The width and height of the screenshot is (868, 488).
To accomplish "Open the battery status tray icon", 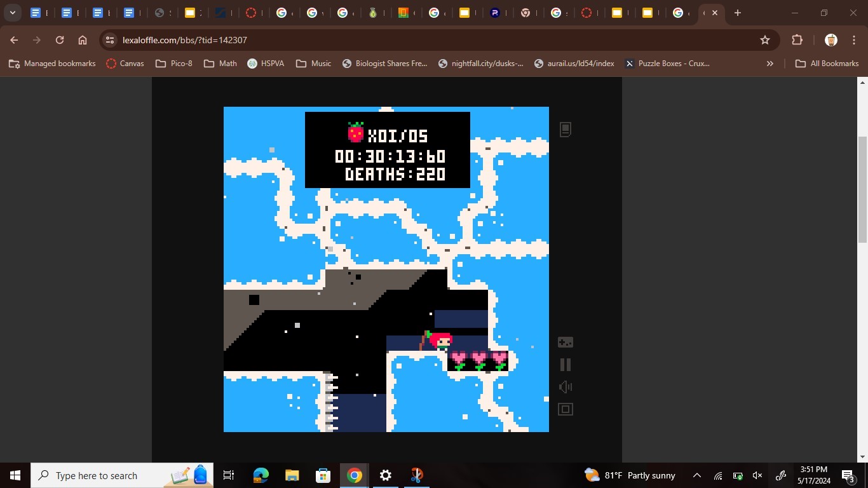I will [x=738, y=475].
